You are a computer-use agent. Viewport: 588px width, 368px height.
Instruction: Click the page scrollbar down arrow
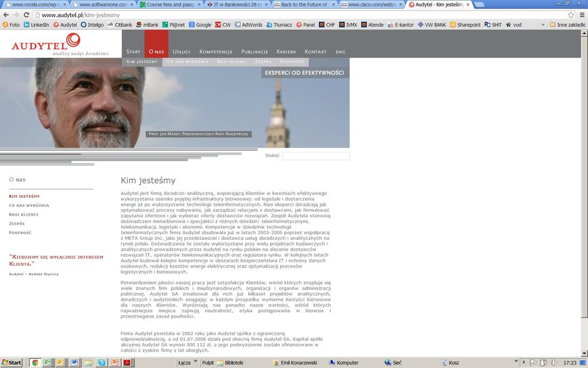tap(584, 354)
